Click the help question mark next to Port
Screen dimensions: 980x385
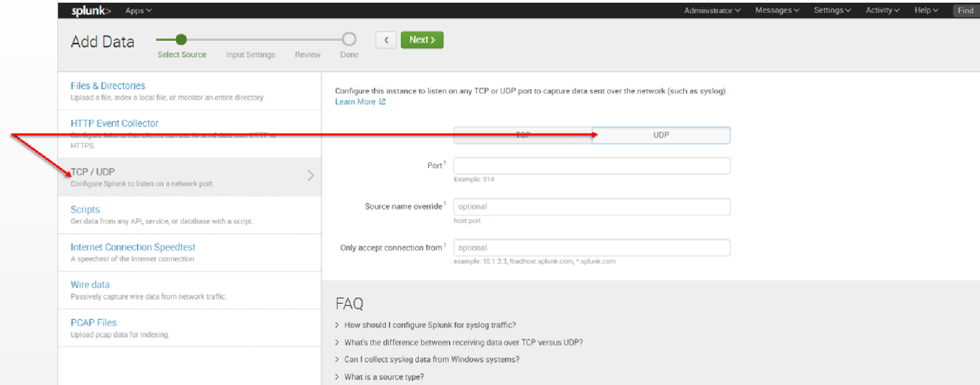(x=445, y=164)
